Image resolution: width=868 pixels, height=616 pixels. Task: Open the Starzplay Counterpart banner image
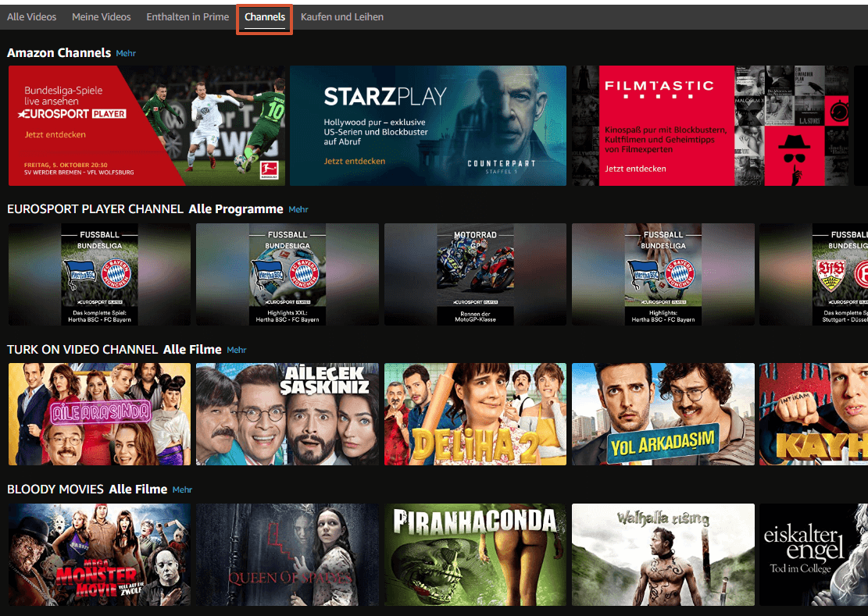click(428, 126)
